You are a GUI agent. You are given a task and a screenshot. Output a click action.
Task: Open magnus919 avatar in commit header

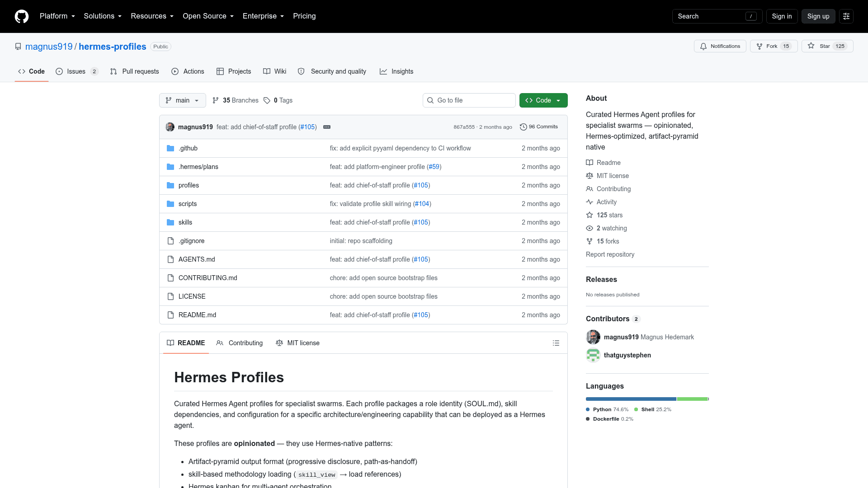pos(170,127)
